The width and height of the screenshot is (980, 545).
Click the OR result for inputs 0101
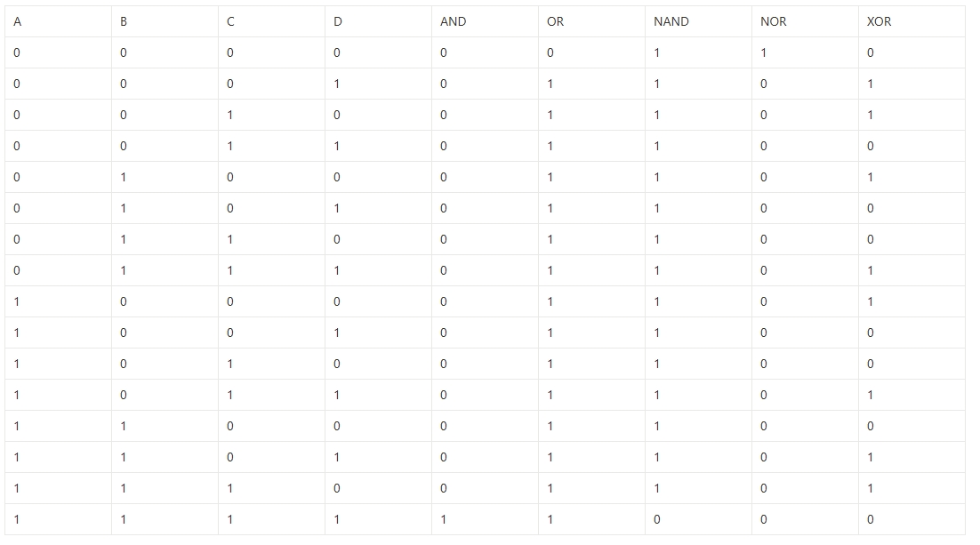(x=550, y=208)
